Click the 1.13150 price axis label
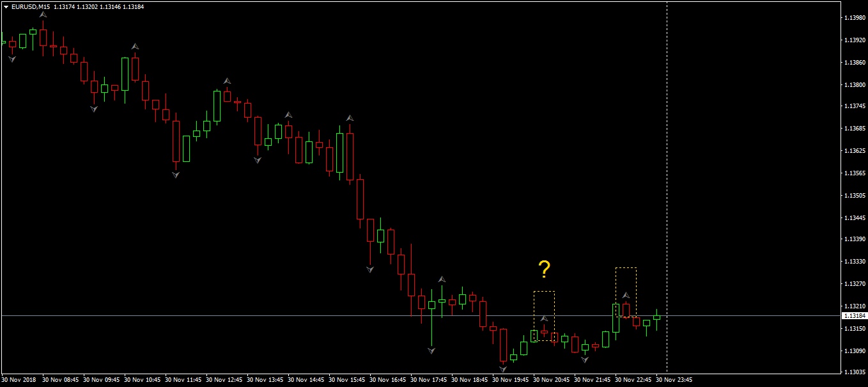The height and width of the screenshot is (387, 868). click(855, 329)
